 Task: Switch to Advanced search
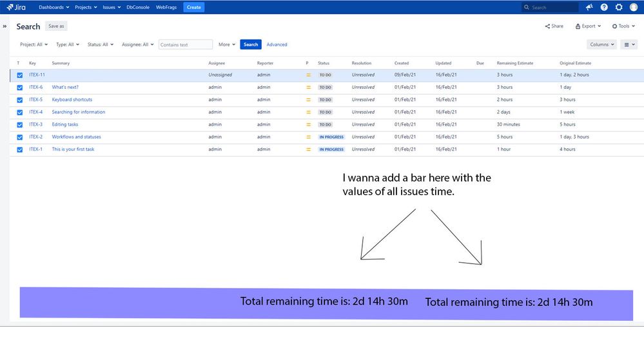tap(277, 44)
